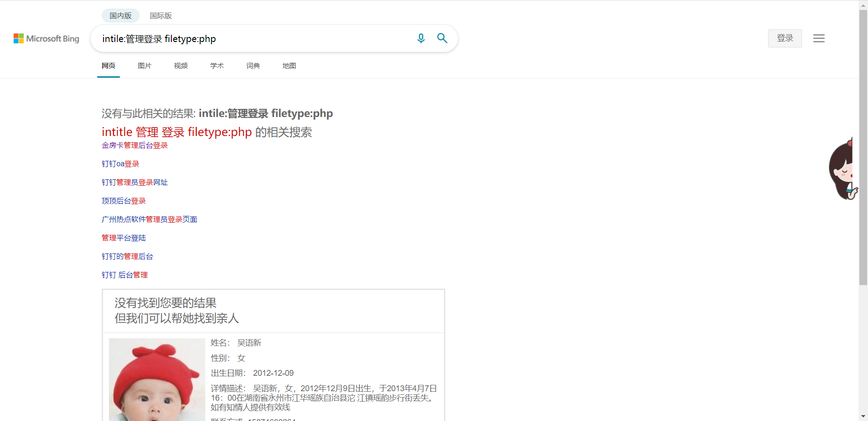Open the 视频 search tab
This screenshot has height=421, width=868.
click(181, 66)
